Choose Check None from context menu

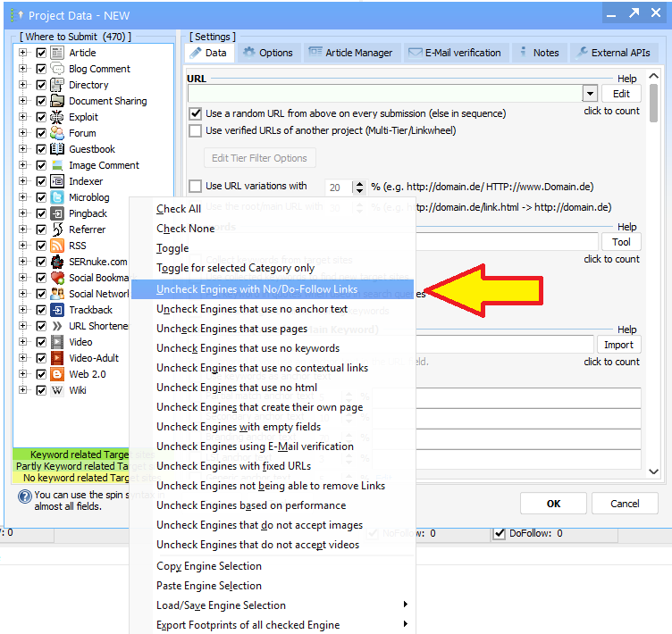click(x=273, y=229)
